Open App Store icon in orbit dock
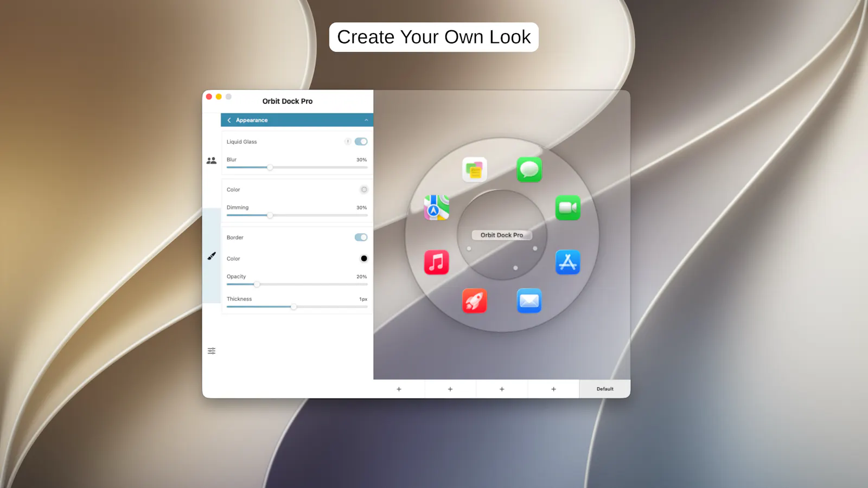Screen dimensions: 868x488 point(568,262)
